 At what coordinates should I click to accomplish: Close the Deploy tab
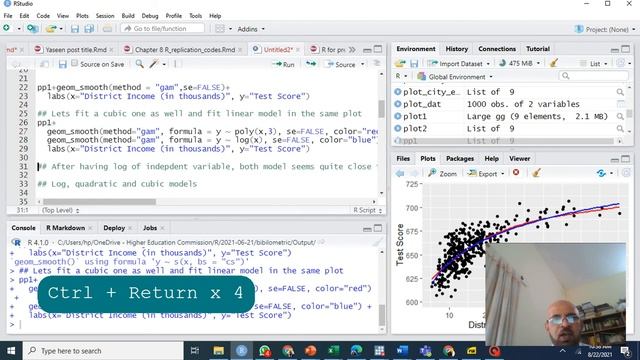point(130,228)
